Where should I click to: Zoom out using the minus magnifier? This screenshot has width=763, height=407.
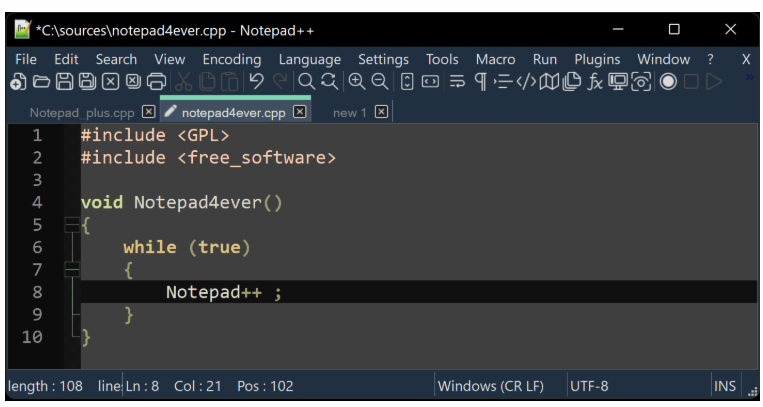pyautogui.click(x=380, y=81)
